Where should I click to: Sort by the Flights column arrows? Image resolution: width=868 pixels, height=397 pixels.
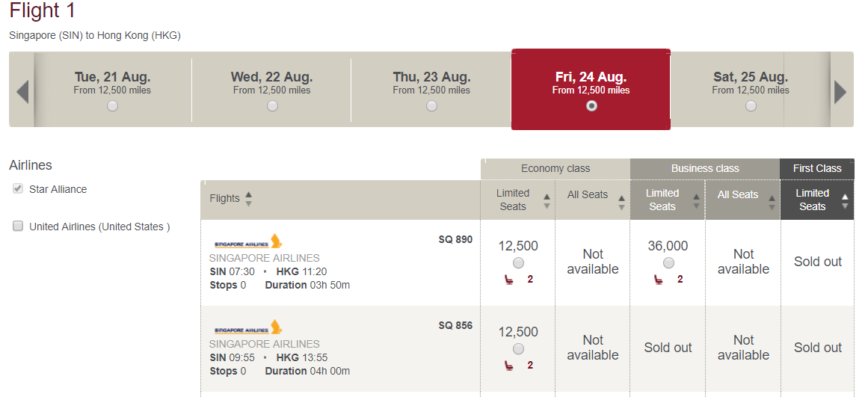pyautogui.click(x=248, y=199)
